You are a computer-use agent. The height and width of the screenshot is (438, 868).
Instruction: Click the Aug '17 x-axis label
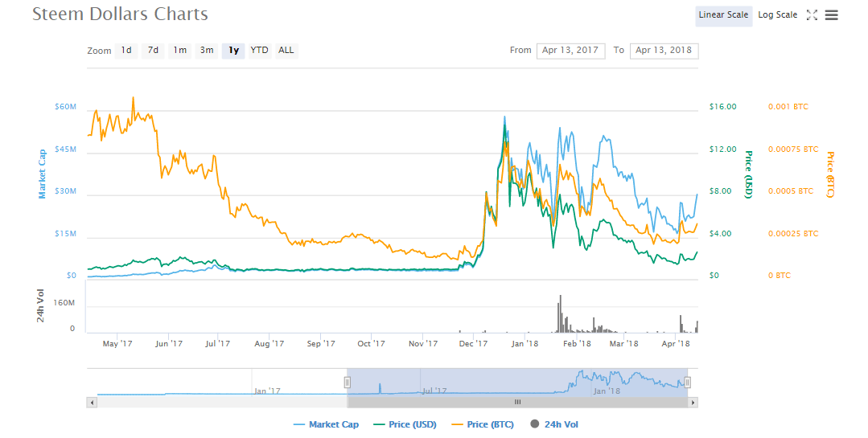[x=269, y=344]
